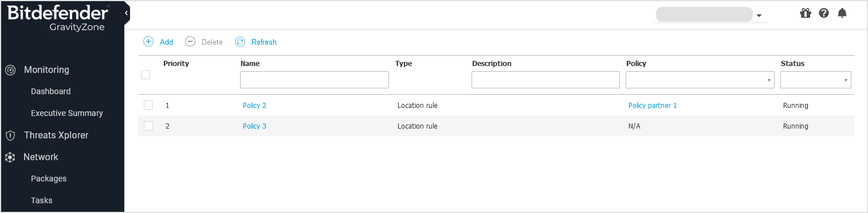Click priority value 1 in the table

click(x=167, y=106)
